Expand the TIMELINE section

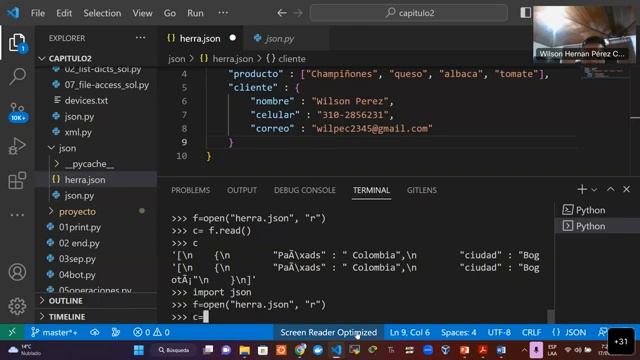pos(67,317)
